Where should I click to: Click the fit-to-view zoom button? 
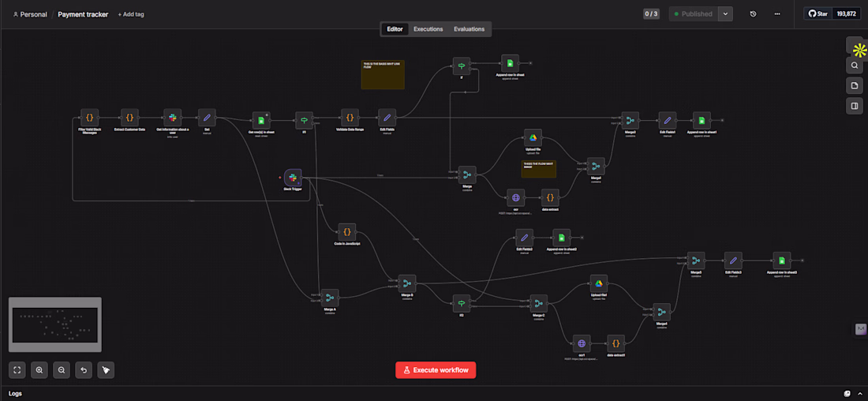[x=17, y=370]
